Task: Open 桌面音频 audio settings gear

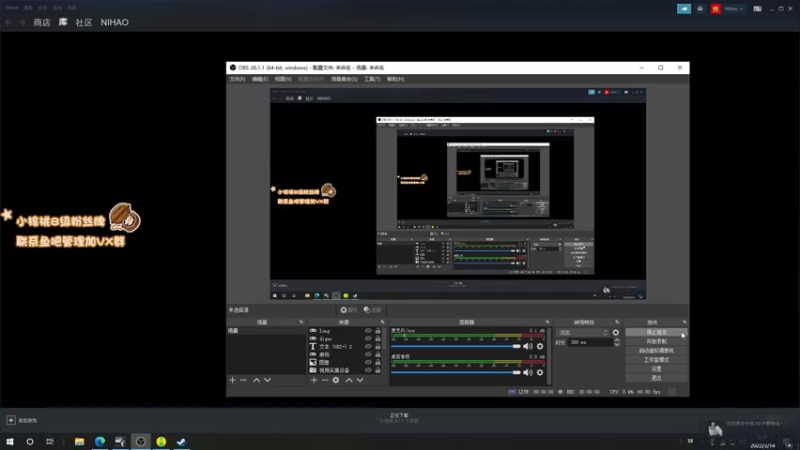Action: [540, 372]
